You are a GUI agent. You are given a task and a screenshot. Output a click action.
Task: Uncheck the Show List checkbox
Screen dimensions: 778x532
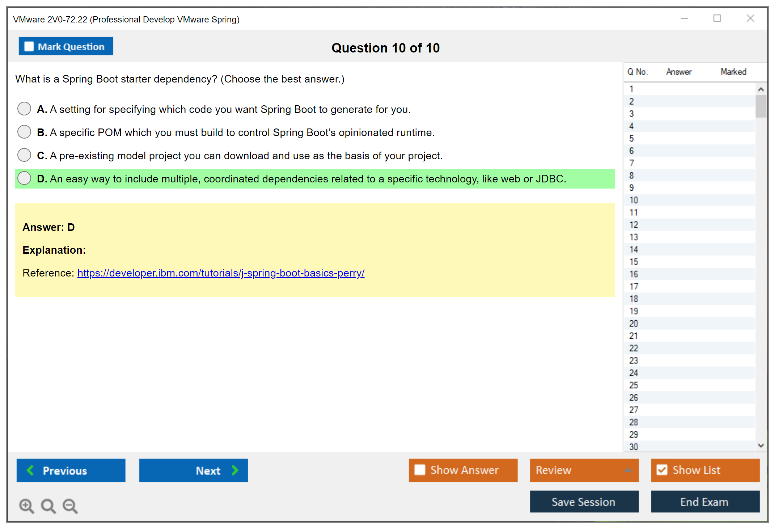[662, 470]
